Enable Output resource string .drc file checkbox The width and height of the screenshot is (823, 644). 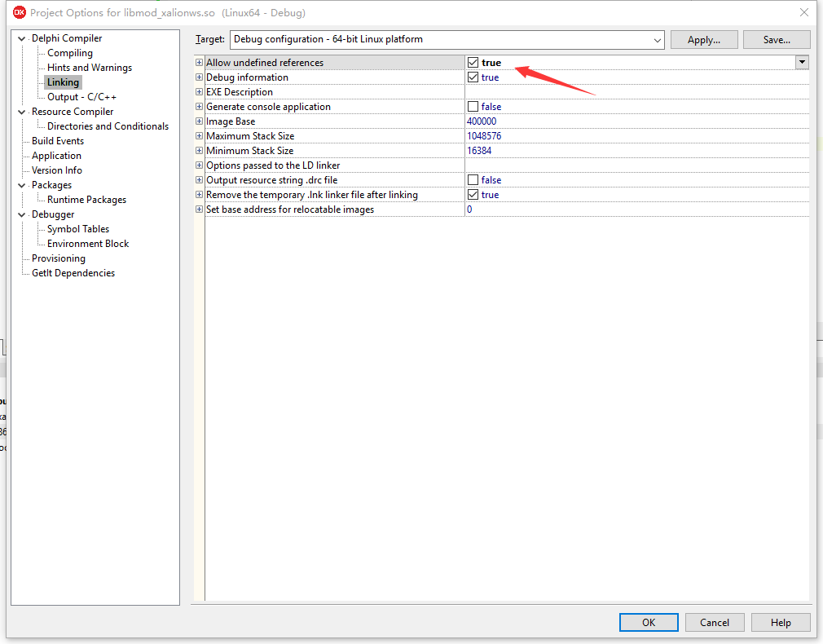(x=473, y=180)
